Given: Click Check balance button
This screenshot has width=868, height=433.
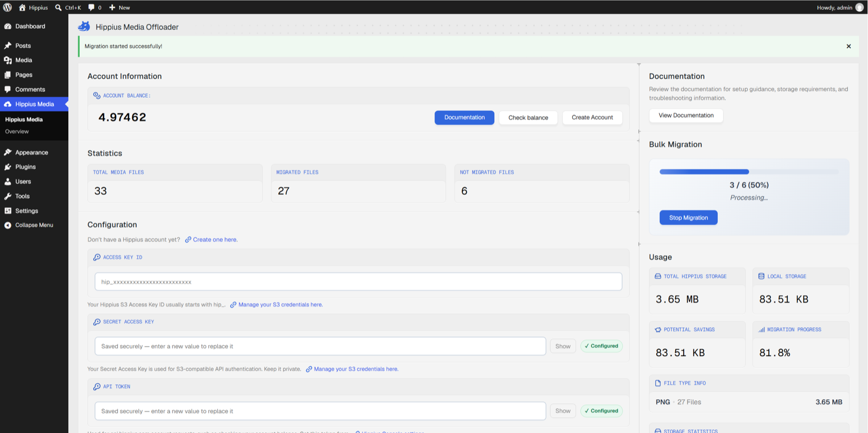Looking at the screenshot, I should (528, 118).
